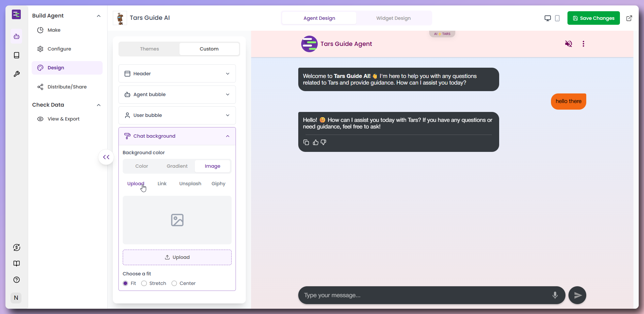Viewport: 644px width, 314px height.
Task: Open Distribute/Share from the sidebar
Action: pyautogui.click(x=67, y=87)
